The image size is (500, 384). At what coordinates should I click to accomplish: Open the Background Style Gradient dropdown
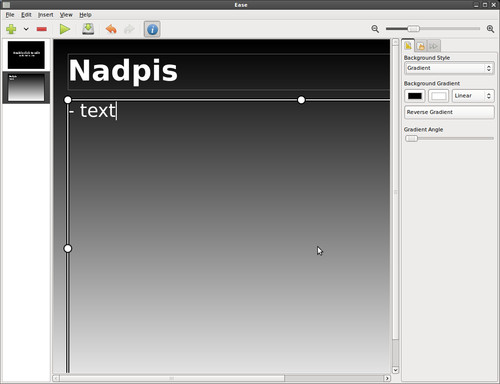(x=449, y=68)
